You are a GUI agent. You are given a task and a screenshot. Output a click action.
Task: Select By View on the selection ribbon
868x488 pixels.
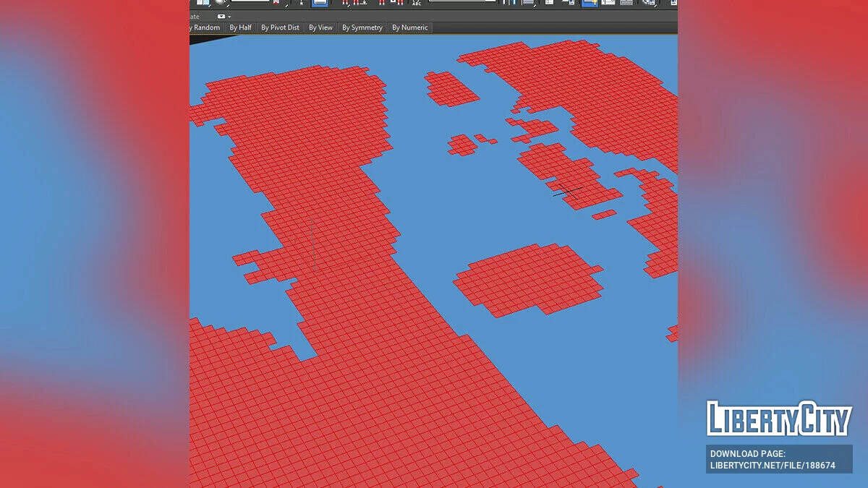[320, 27]
